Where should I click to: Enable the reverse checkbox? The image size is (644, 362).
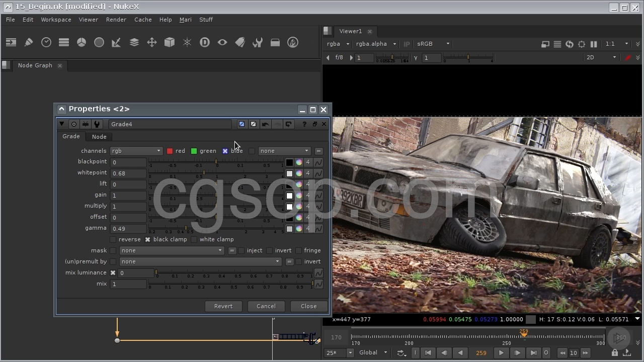(x=113, y=240)
